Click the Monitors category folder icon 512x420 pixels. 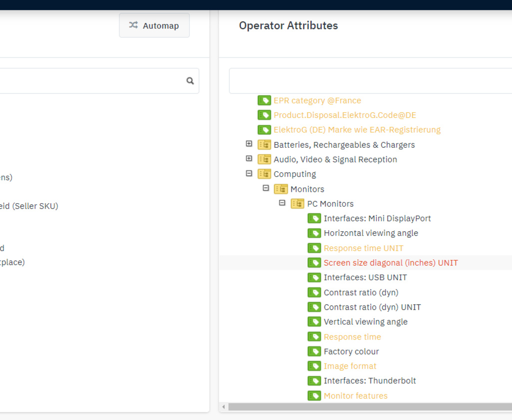[281, 189]
